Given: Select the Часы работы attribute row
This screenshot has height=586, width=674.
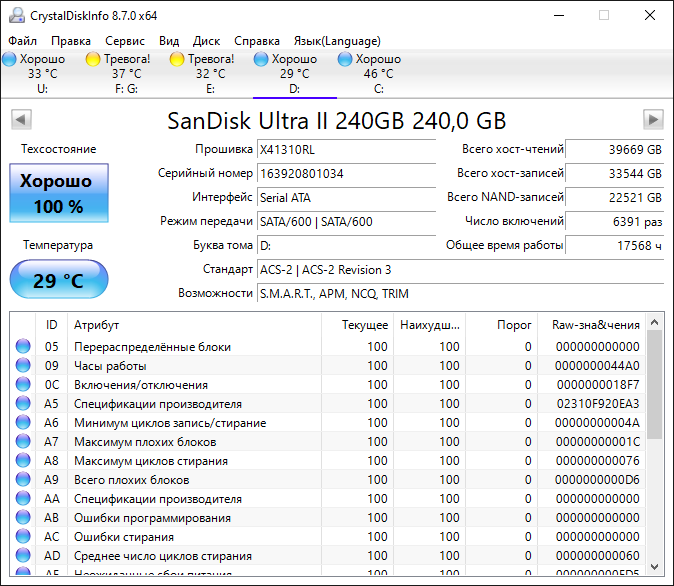Looking at the screenshot, I should click(110, 366).
